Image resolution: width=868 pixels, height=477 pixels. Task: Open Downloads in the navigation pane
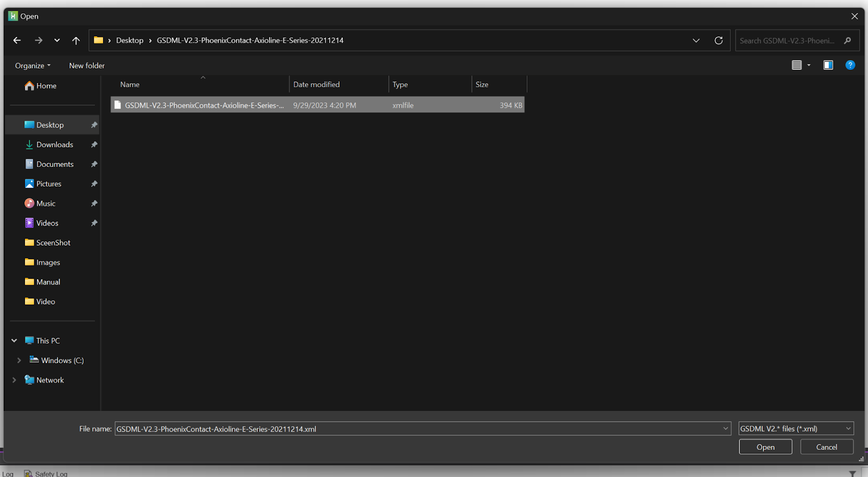[x=49, y=145]
